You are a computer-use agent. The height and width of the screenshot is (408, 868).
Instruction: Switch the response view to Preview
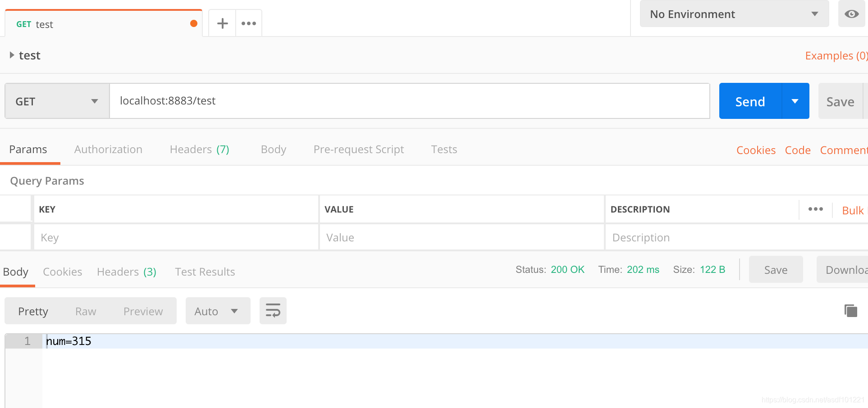click(143, 311)
